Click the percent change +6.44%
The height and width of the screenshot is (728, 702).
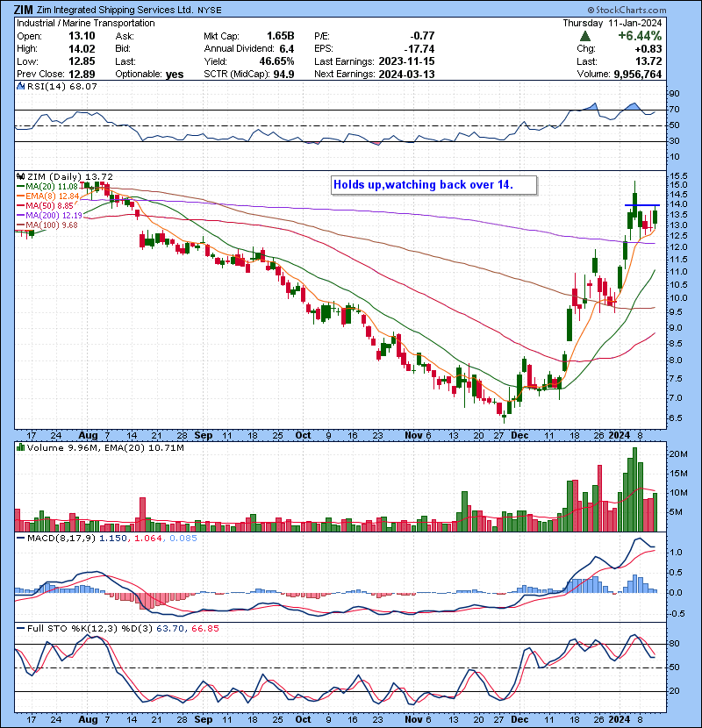640,36
